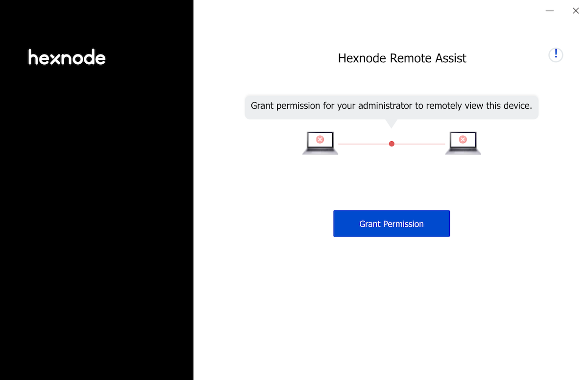Viewport: 588px width, 380px height.
Task: Close the Remote Assist window
Action: (x=576, y=11)
